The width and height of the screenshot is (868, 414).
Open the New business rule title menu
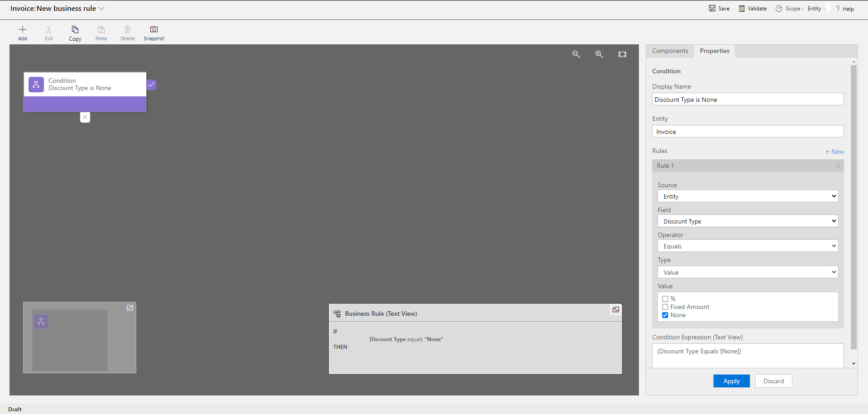point(102,8)
